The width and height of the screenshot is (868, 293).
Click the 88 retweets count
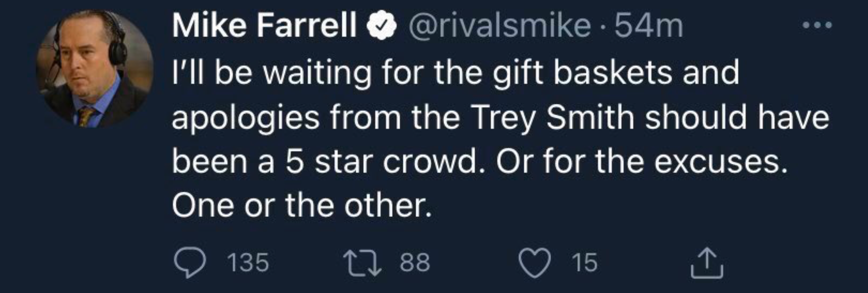pos(415,263)
